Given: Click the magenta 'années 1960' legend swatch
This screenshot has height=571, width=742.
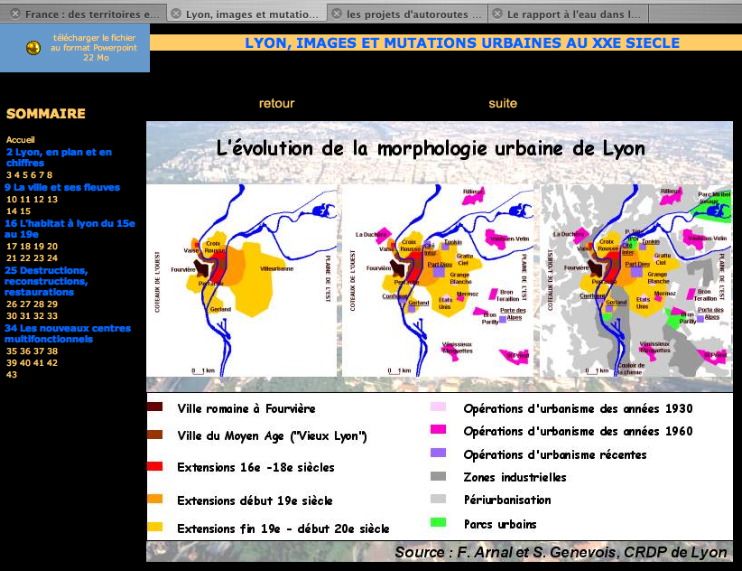Looking at the screenshot, I should point(438,429).
